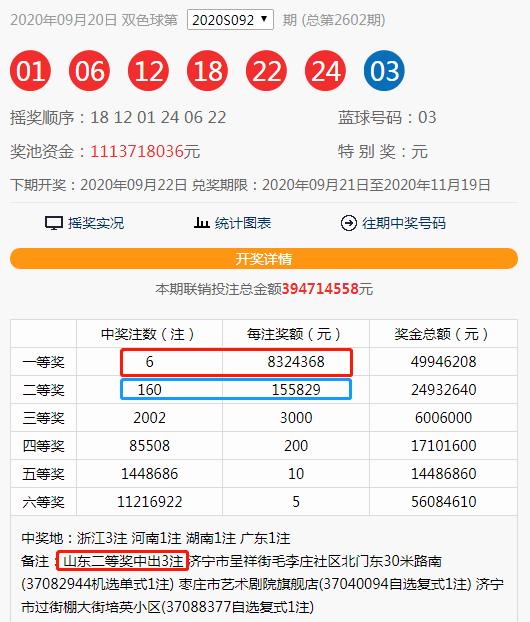Click sixth prize count 11216922

tap(149, 502)
